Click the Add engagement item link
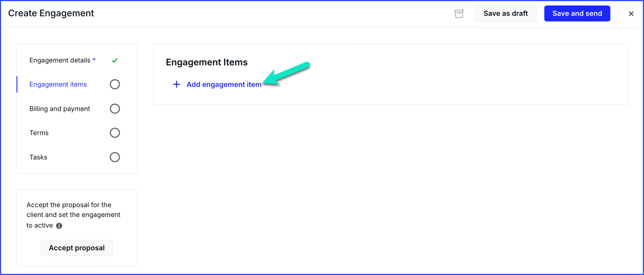The height and width of the screenshot is (275, 644). 224,84
